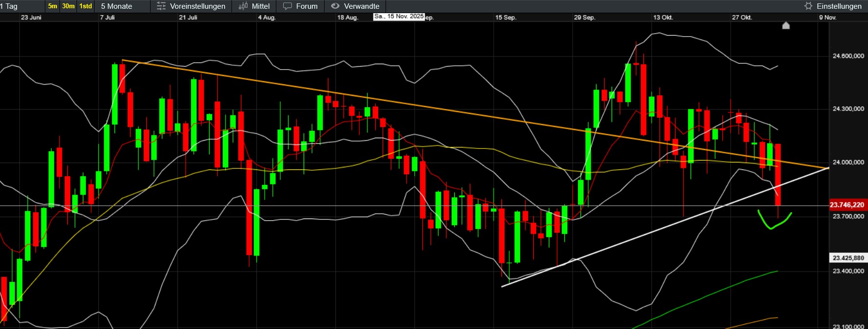Viewport: 868px width, 329px height.
Task: Click the Forum speech bubble icon
Action: 288,6
